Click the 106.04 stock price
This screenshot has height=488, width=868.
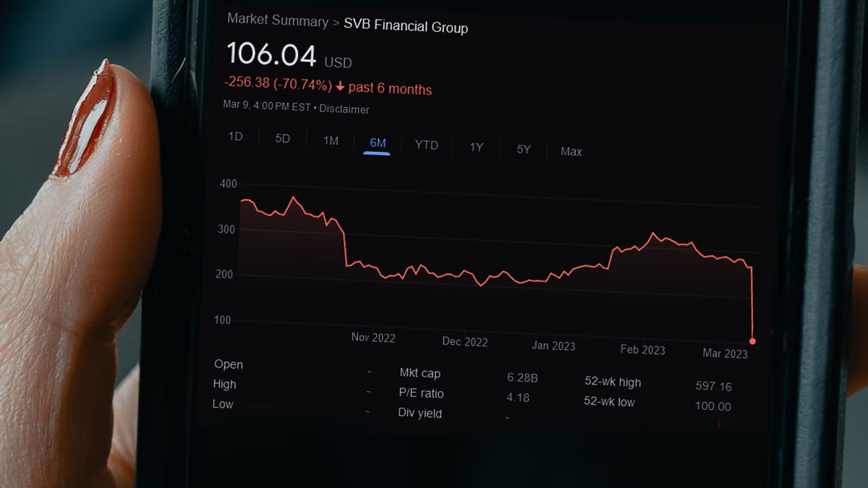tap(272, 55)
